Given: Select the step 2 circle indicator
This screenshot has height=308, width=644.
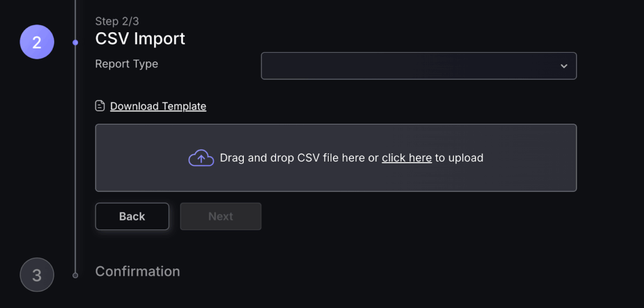Looking at the screenshot, I should coord(37,42).
